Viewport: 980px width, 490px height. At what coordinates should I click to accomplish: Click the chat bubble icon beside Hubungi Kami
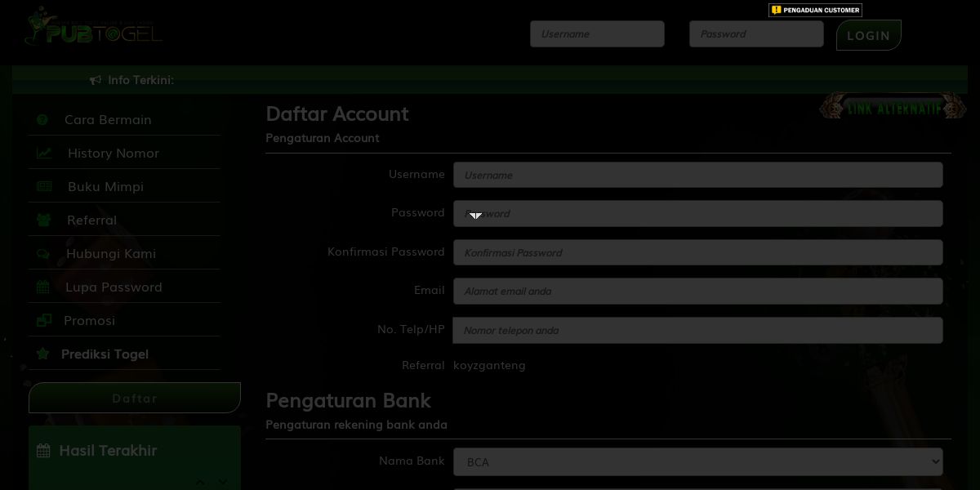[x=43, y=253]
